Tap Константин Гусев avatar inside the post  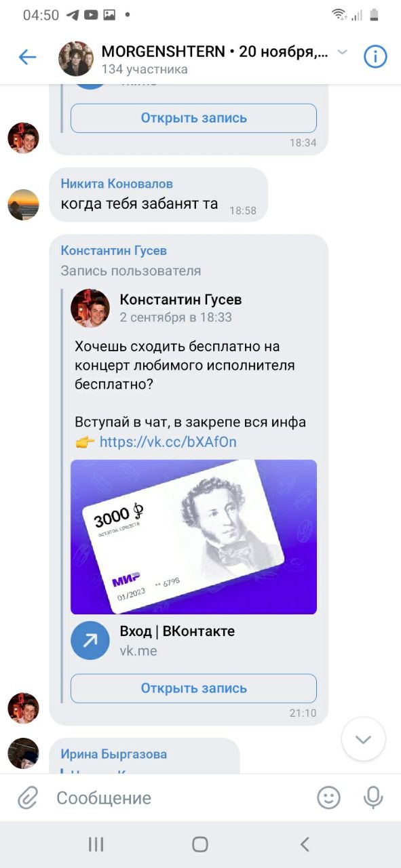(x=90, y=309)
